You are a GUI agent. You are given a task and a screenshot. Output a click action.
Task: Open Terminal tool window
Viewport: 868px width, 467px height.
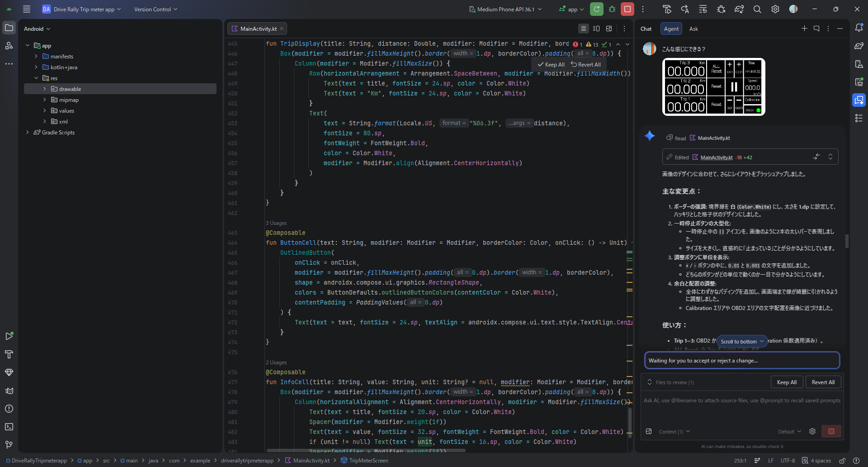point(9,427)
